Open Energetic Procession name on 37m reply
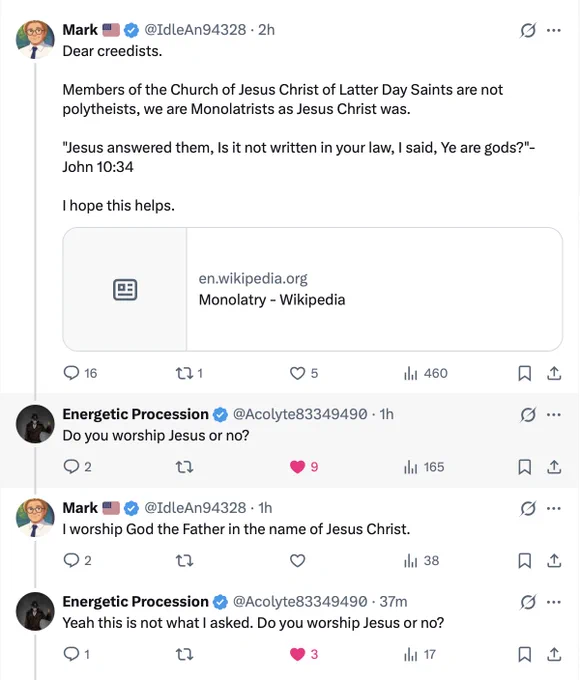Image resolution: width=580 pixels, height=680 pixels. pos(135,602)
